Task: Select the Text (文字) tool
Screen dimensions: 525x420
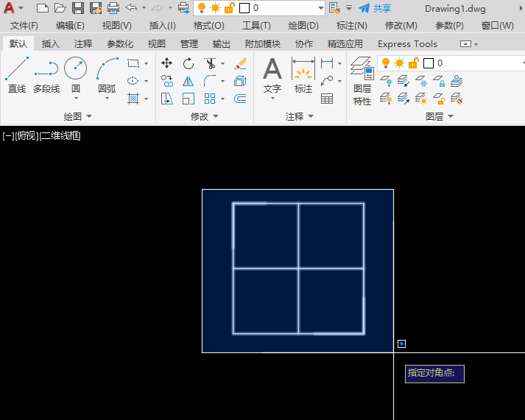Action: (272, 75)
